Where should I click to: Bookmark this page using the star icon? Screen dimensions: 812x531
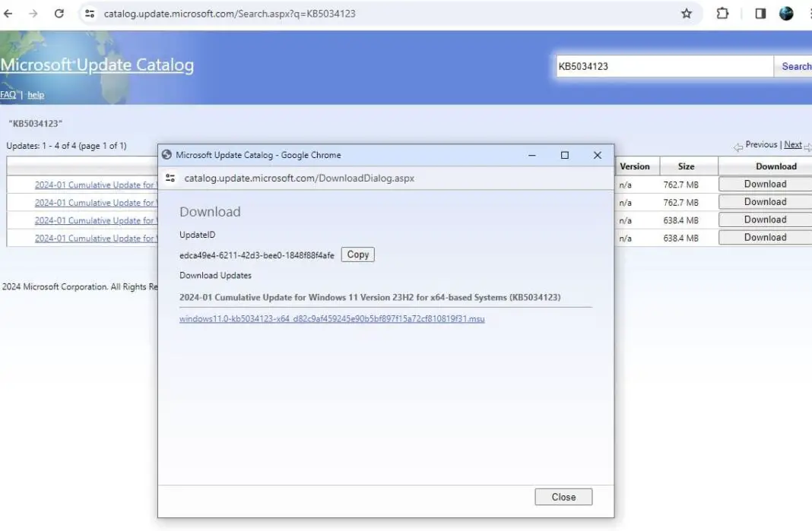pos(687,13)
